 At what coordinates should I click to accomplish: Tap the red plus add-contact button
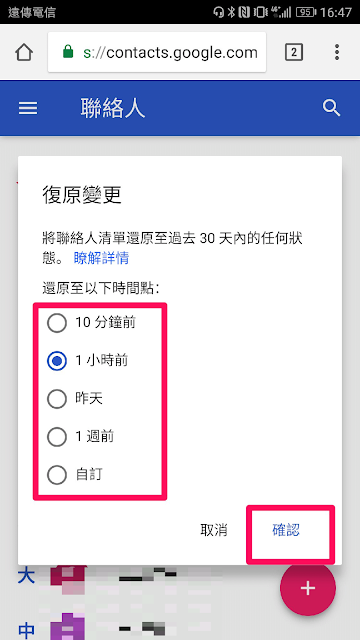308,588
